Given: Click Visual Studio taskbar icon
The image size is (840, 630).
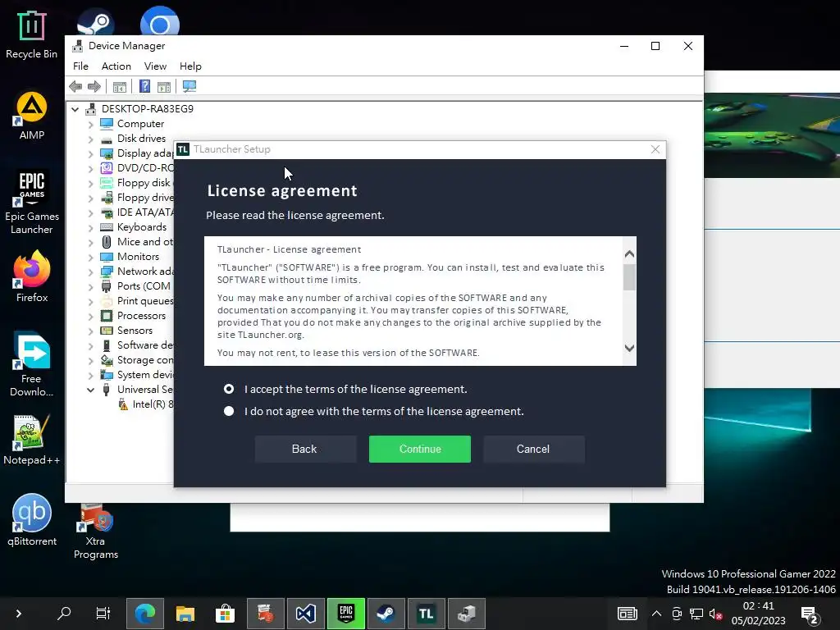Looking at the screenshot, I should 305,614.
